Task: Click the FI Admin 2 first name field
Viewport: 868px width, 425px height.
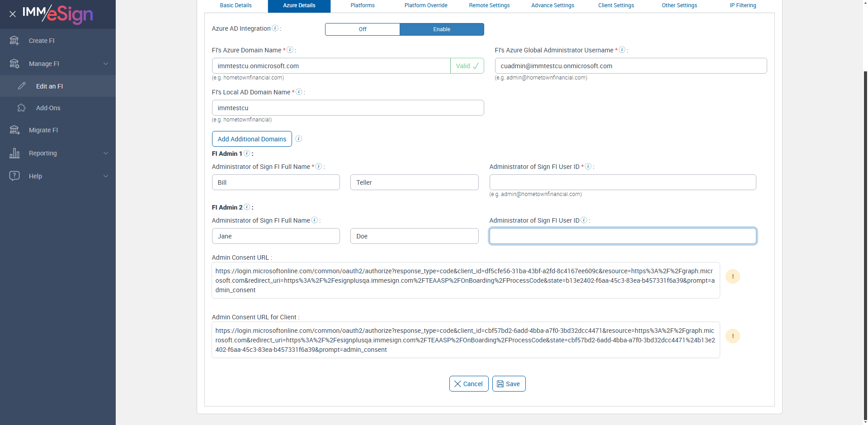Action: 276,236
